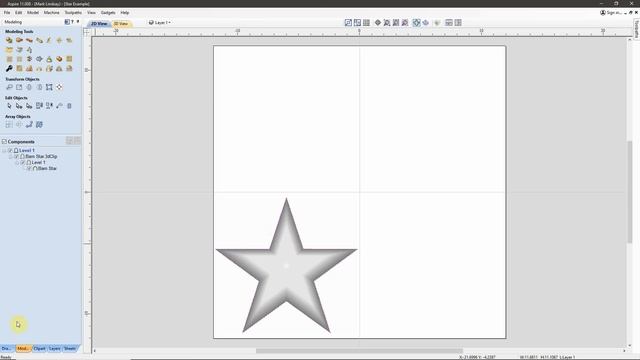Viewport: 640px width, 360px height.
Task: Click the horizontal scrollbar thumb below canvas
Action: (359, 351)
